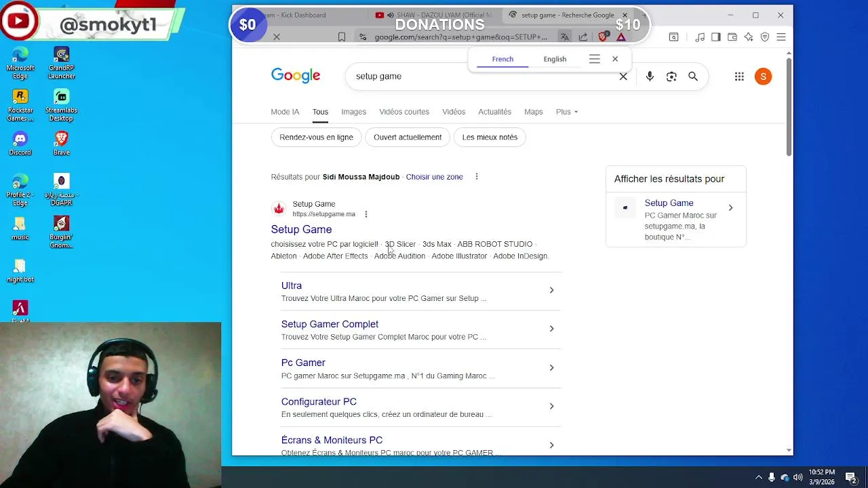868x488 pixels.
Task: Open Setup Game result three-dot menu
Action: click(366, 214)
